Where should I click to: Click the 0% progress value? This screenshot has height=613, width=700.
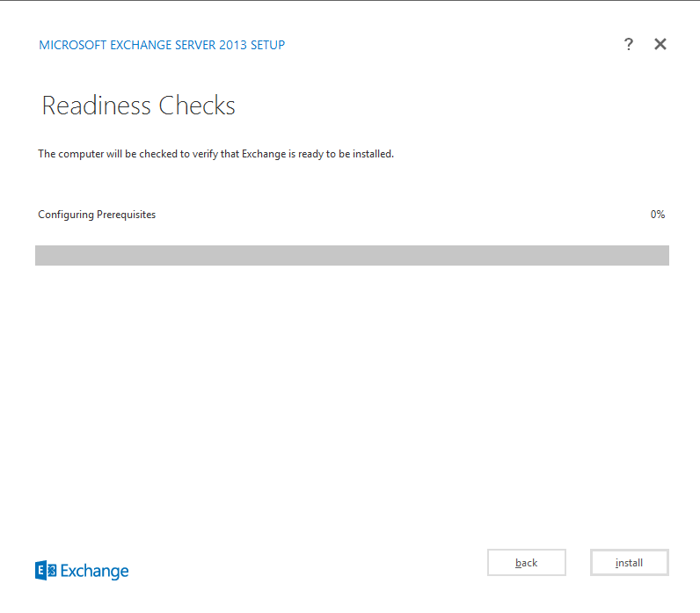pyautogui.click(x=658, y=215)
